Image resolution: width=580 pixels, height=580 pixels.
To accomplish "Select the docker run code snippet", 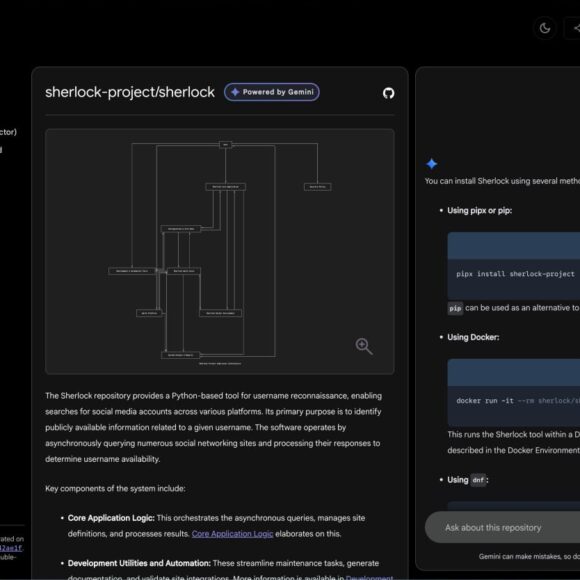I will click(518, 401).
